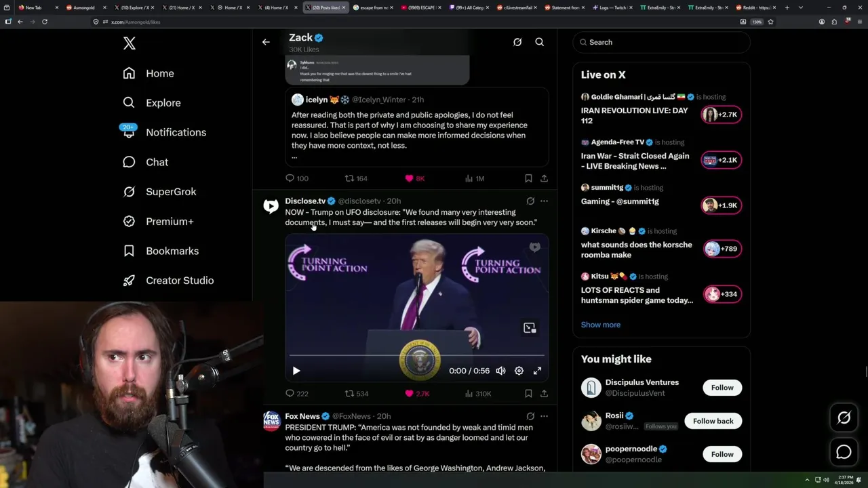Open Notifications in the sidebar
This screenshot has width=868, height=488.
click(x=165, y=132)
